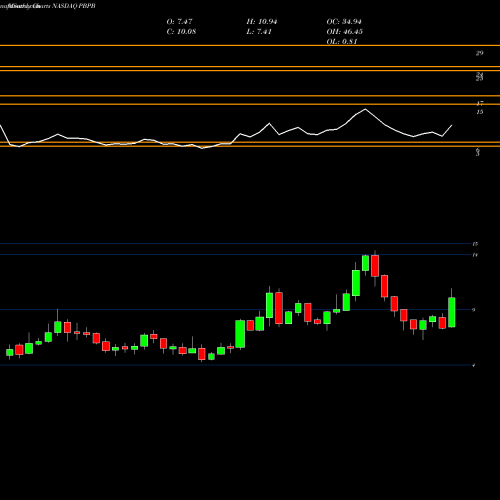
Task: Click the OH: 46.45 statistic
Action: 345,32
